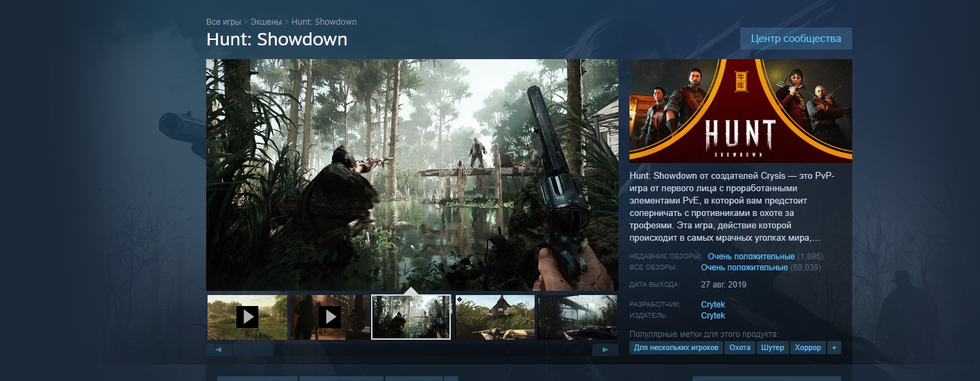This screenshot has height=381, width=980.
Task: Play the first video thumbnail
Action: [x=247, y=317]
